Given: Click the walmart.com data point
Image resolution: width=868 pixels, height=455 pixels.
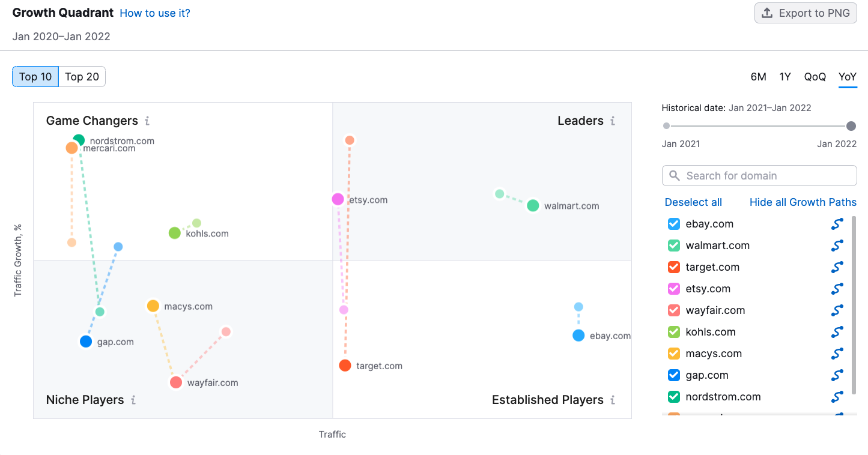Looking at the screenshot, I should click(x=533, y=206).
